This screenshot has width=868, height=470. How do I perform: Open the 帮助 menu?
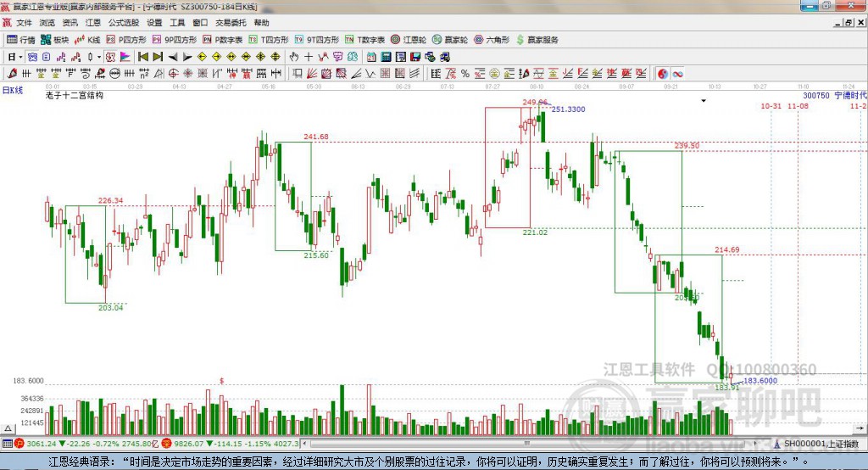pyautogui.click(x=261, y=23)
